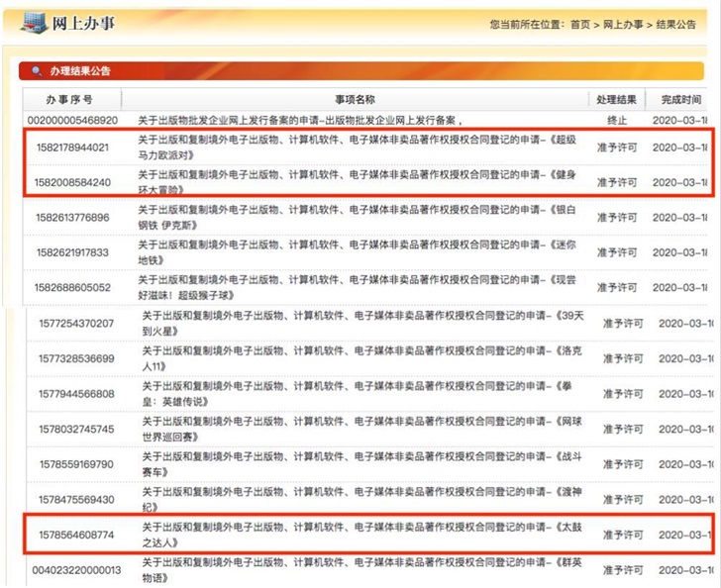
Task: Click the 《拳皇：英雄传说》 item name
Action: [x=357, y=394]
